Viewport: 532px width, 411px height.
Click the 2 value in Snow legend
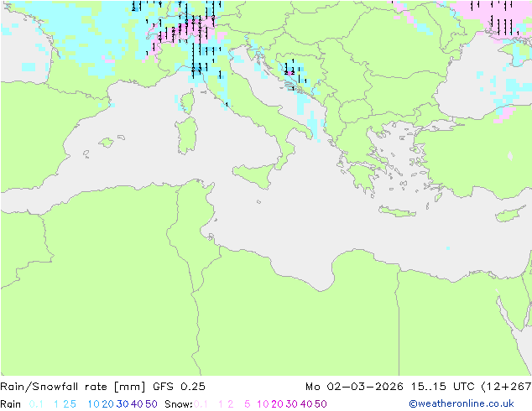pos(231,404)
